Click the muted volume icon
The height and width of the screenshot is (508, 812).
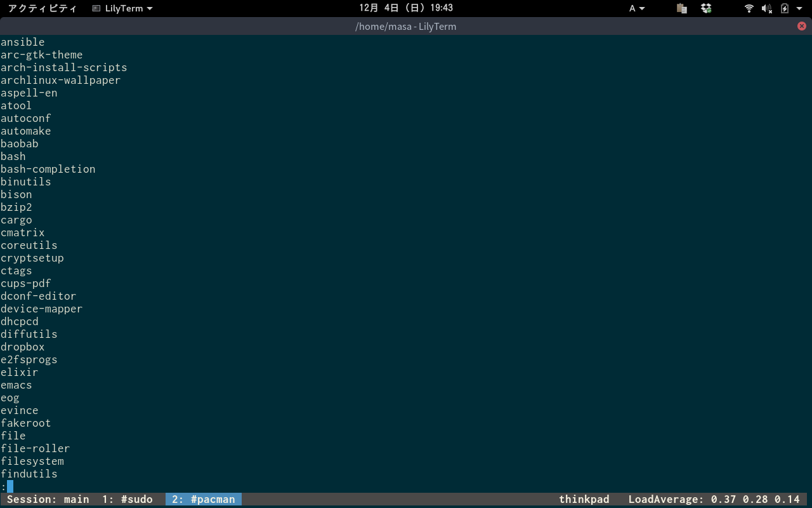pos(767,8)
